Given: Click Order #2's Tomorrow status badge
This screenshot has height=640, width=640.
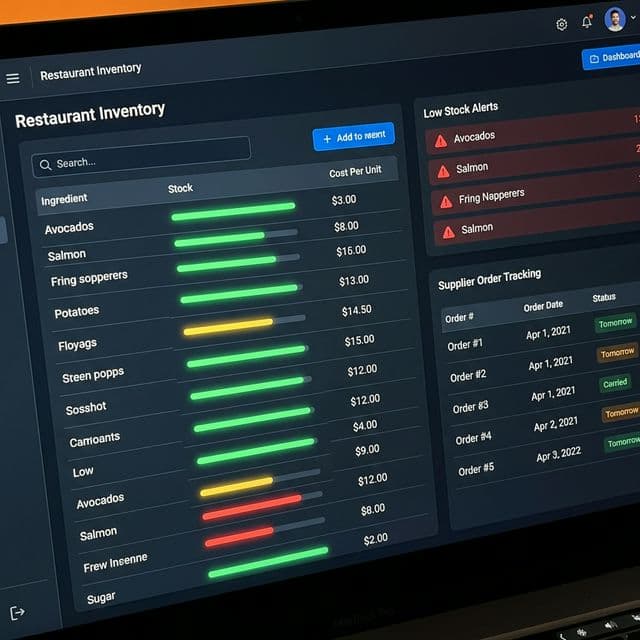Looking at the screenshot, I should [x=618, y=353].
